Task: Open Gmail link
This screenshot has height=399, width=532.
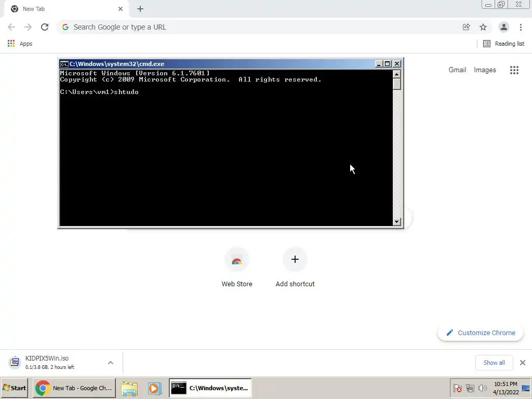Action: [x=457, y=70]
